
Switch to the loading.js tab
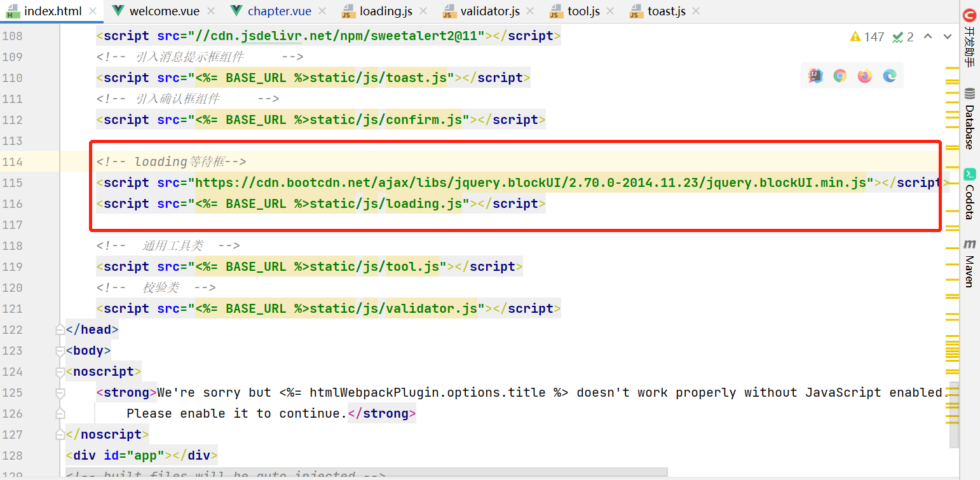coord(385,11)
